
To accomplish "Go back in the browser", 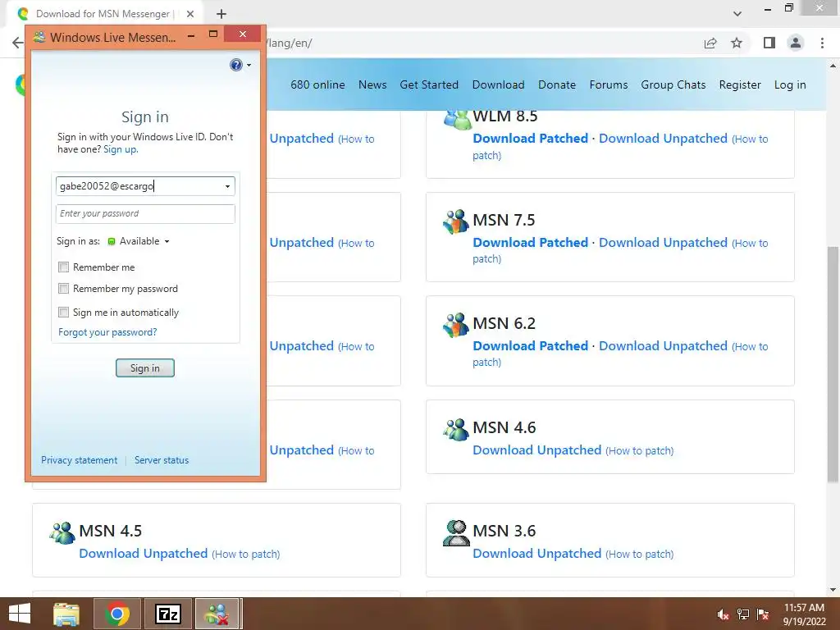I will point(17,43).
